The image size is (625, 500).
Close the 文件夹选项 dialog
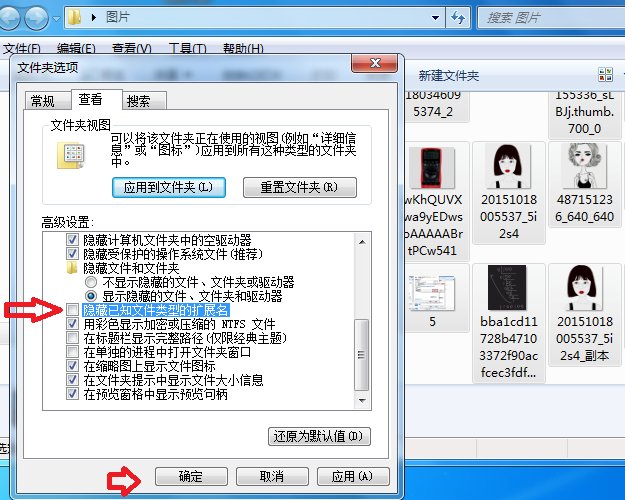(x=374, y=63)
